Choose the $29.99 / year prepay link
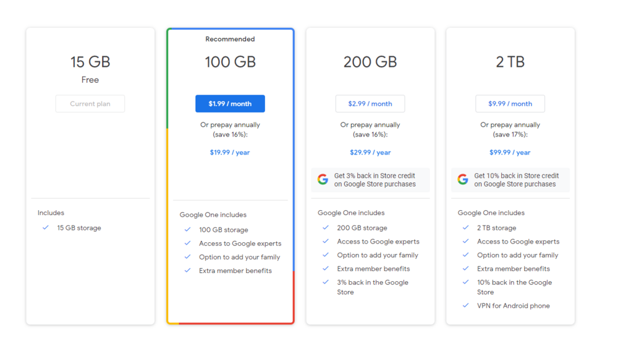The image size is (618, 364). point(370,153)
